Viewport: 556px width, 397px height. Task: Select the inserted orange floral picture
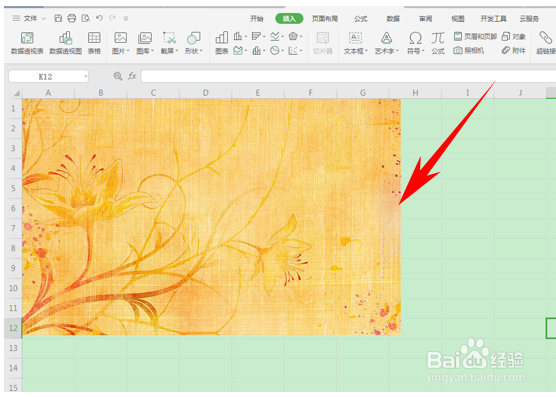click(x=211, y=217)
